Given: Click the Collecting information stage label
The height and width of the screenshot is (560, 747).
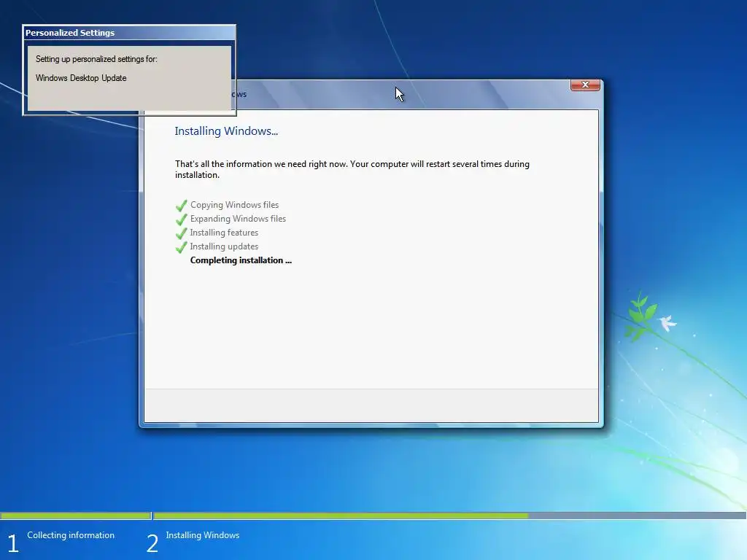Looking at the screenshot, I should click(71, 535).
